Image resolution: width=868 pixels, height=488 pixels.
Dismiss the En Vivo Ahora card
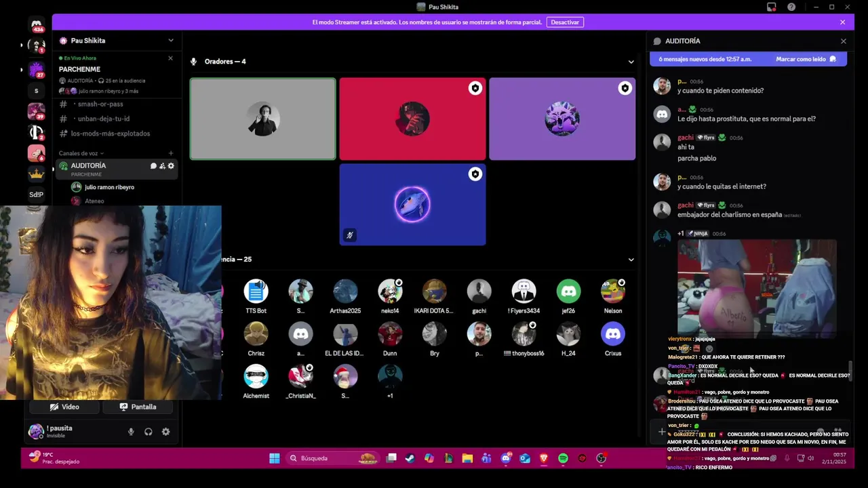point(170,58)
